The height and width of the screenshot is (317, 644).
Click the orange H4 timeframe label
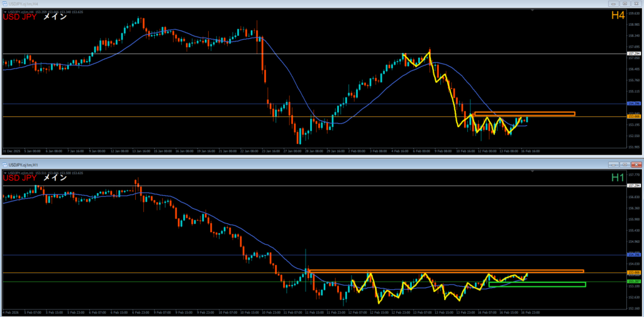[x=618, y=15]
